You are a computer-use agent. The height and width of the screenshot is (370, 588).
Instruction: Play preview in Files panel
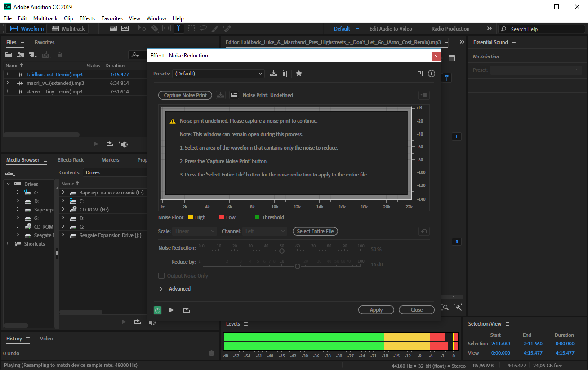click(96, 144)
